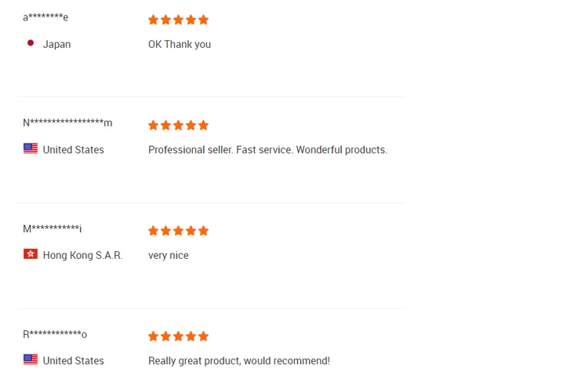Select the reviewer name starting with N and ending in m

coord(67,122)
